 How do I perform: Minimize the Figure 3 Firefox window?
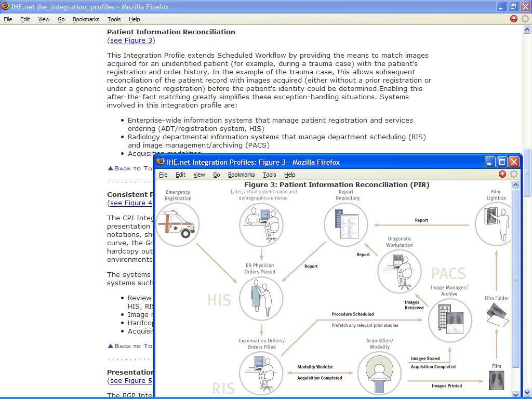coord(489,162)
